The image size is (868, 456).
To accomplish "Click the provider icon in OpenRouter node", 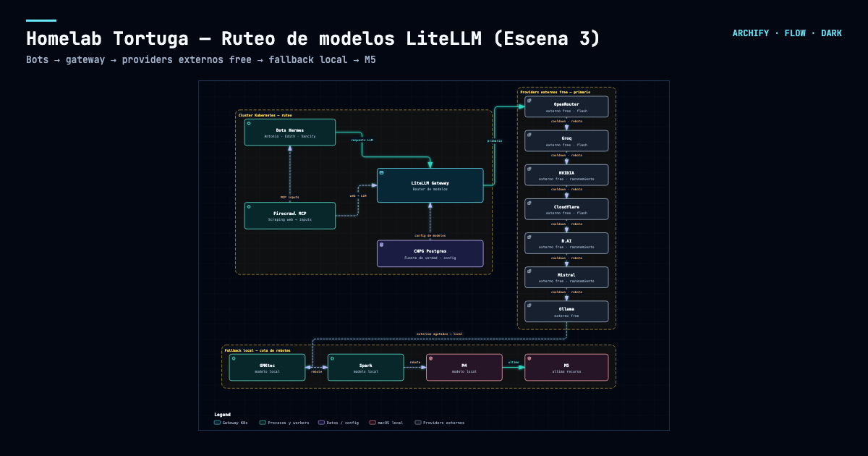I will coord(529,100).
